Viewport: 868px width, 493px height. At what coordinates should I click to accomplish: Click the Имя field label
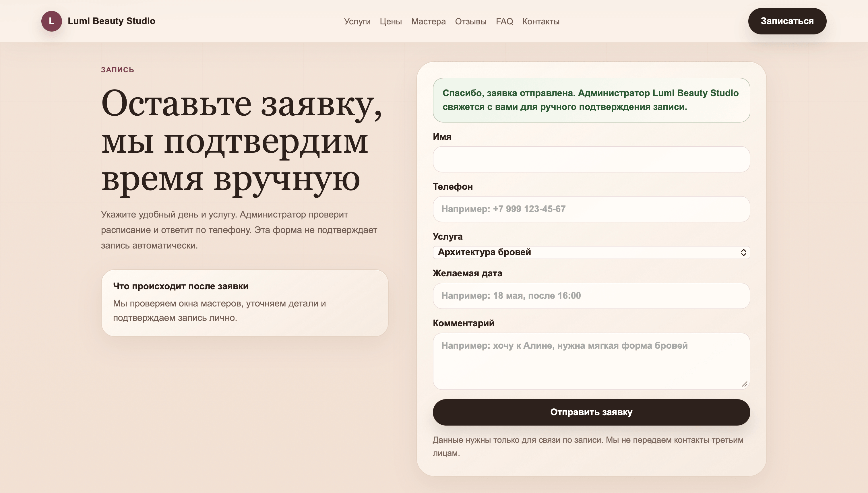click(x=442, y=137)
